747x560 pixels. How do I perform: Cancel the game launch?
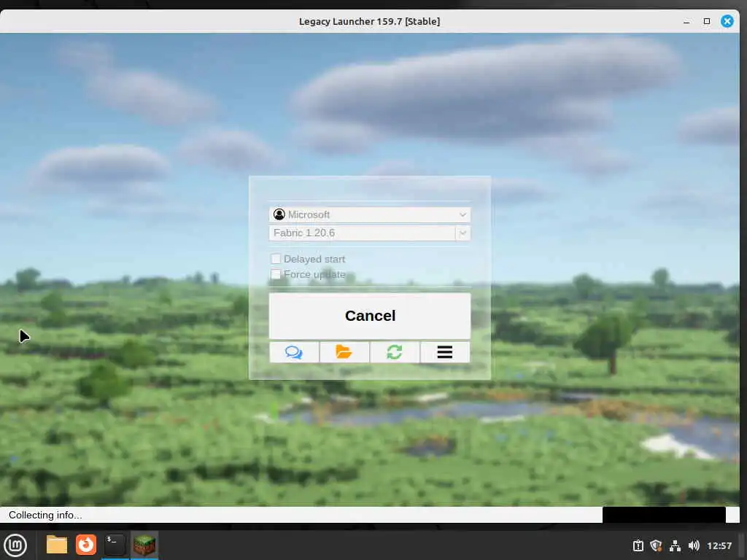pos(370,316)
